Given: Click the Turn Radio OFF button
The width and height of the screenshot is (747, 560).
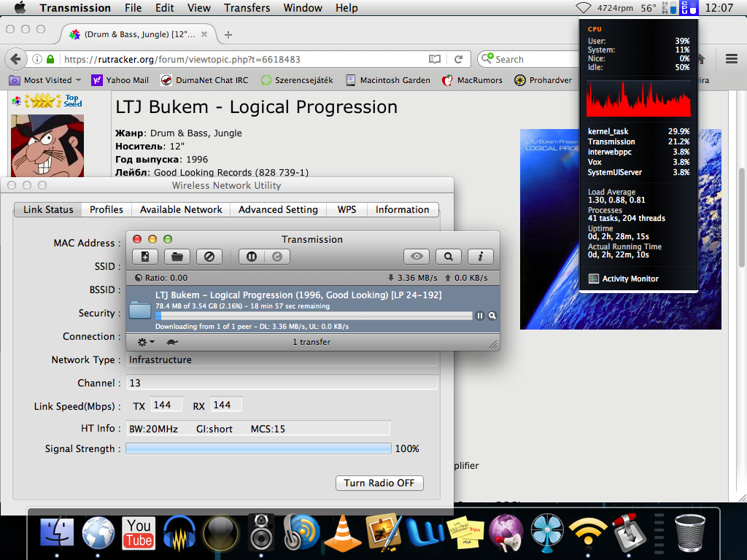Looking at the screenshot, I should tap(379, 483).
